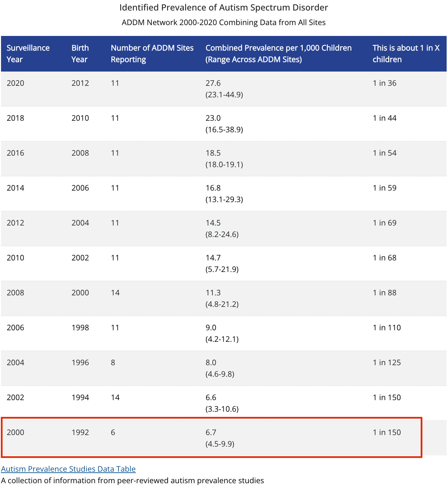448x491 pixels.
Task: Select the surveillance year 2002 cell
Action: point(16,397)
